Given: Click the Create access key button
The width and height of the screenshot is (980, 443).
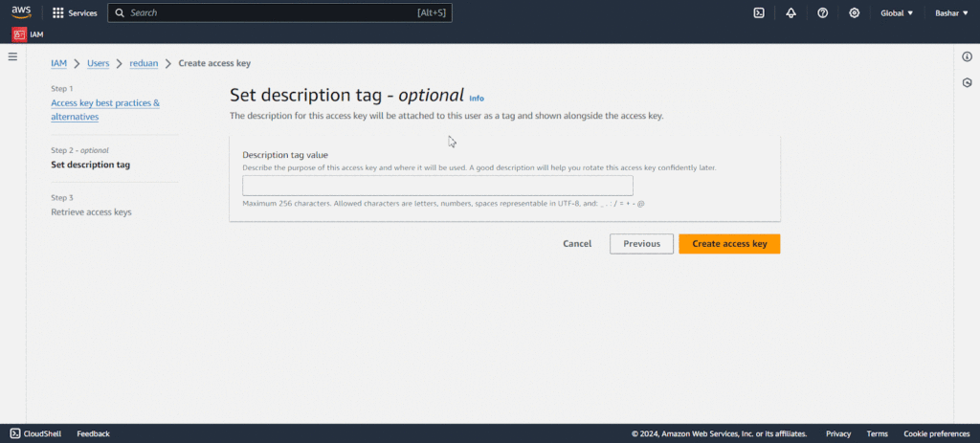Looking at the screenshot, I should click(x=729, y=244).
